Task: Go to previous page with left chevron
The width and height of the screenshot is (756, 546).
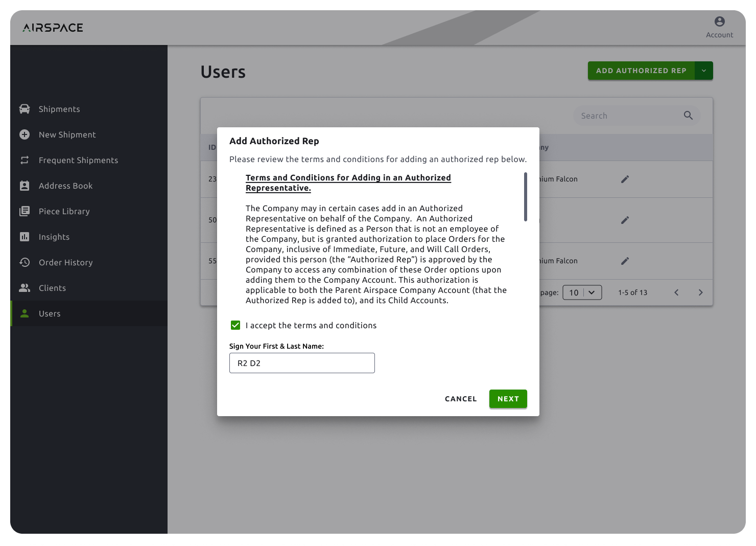Action: [676, 292]
